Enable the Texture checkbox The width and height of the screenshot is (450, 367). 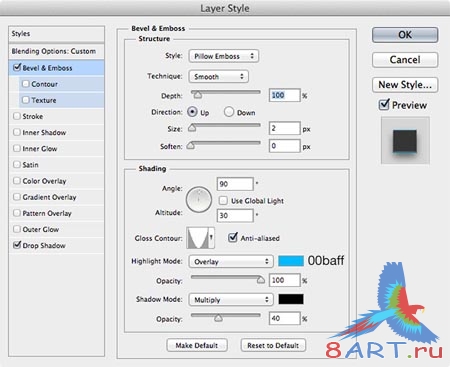click(26, 100)
